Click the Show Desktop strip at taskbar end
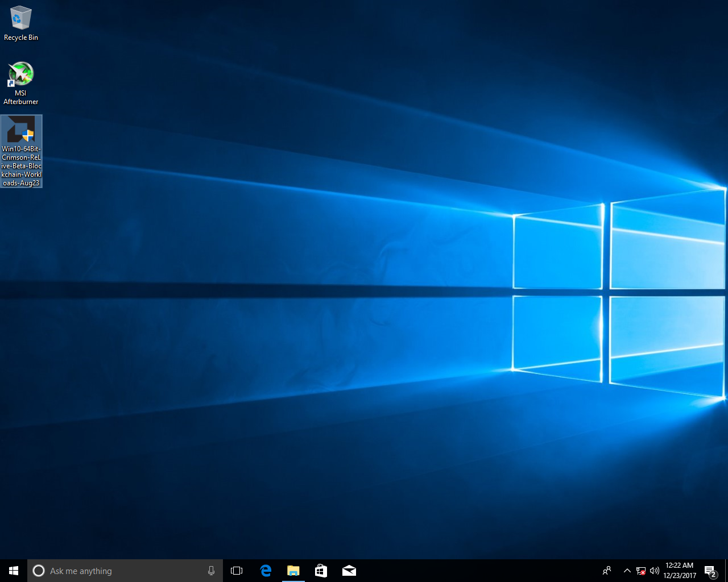 click(726, 571)
